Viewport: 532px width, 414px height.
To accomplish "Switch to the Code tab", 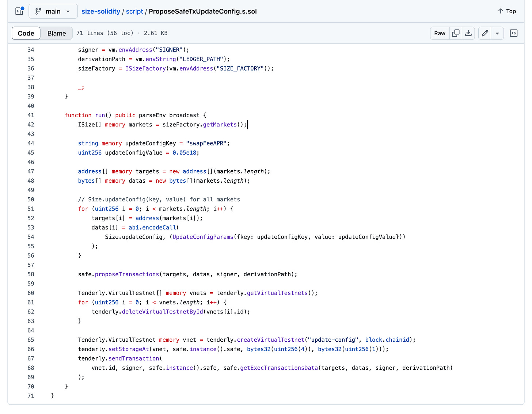I will [x=26, y=33].
